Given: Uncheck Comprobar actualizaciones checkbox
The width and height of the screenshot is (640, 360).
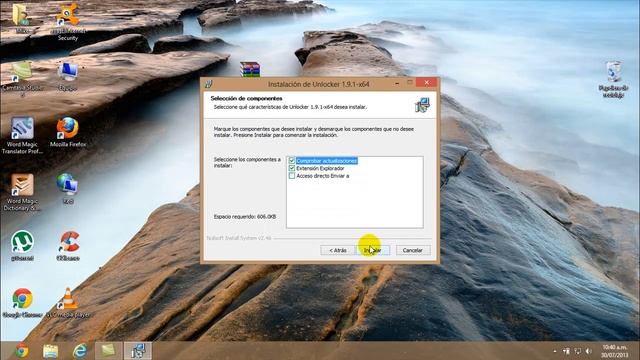Looking at the screenshot, I should [x=292, y=161].
